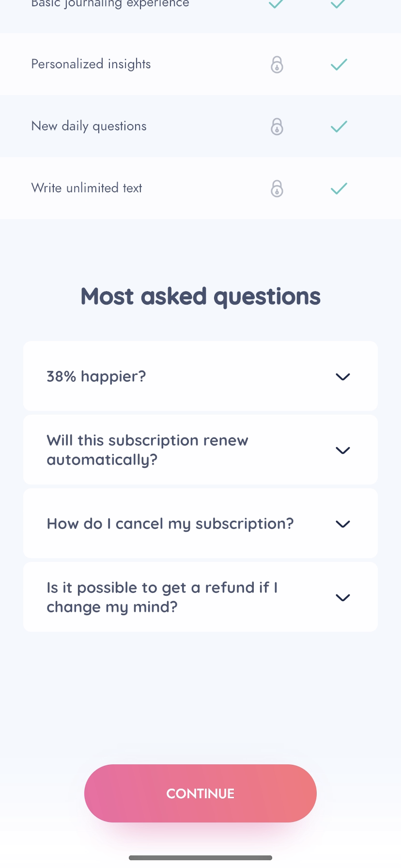
Task: Expand chevron for subscription renewal question
Action: tap(343, 450)
